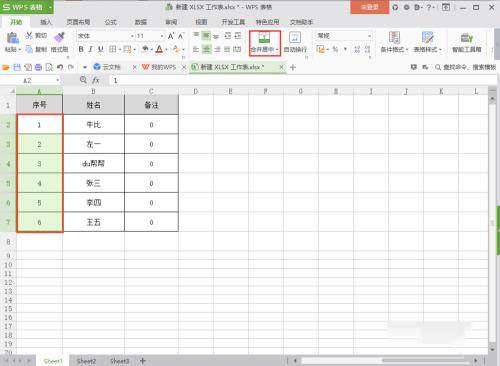Click the Paste clipboard icon
The image size is (500, 366).
[x=13, y=38]
